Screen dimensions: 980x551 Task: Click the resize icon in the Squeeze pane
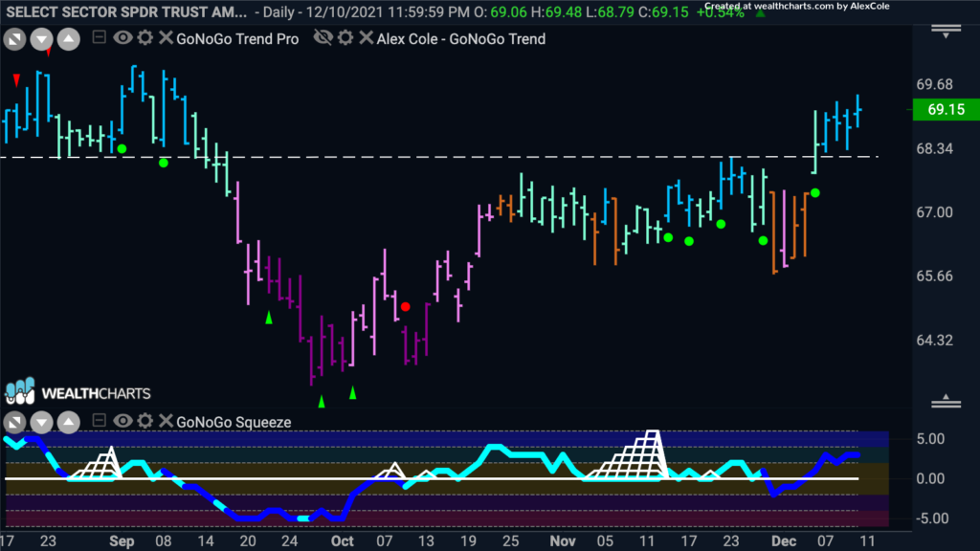click(x=15, y=422)
